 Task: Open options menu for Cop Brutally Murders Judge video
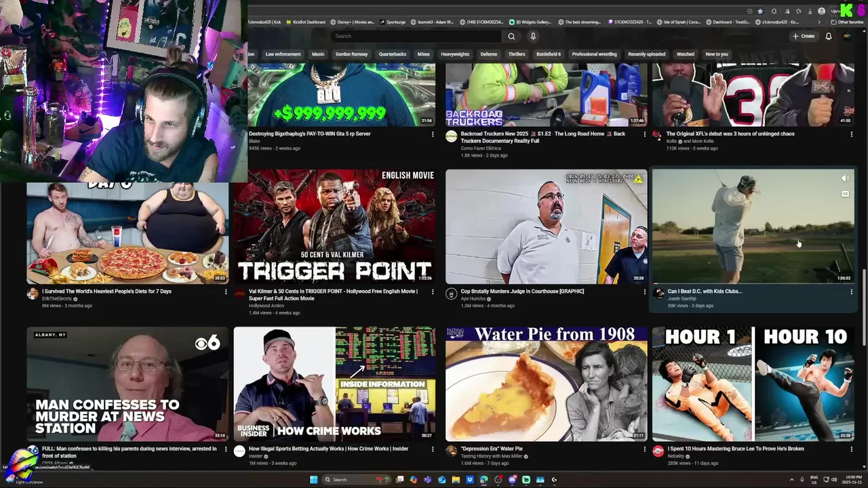click(644, 292)
